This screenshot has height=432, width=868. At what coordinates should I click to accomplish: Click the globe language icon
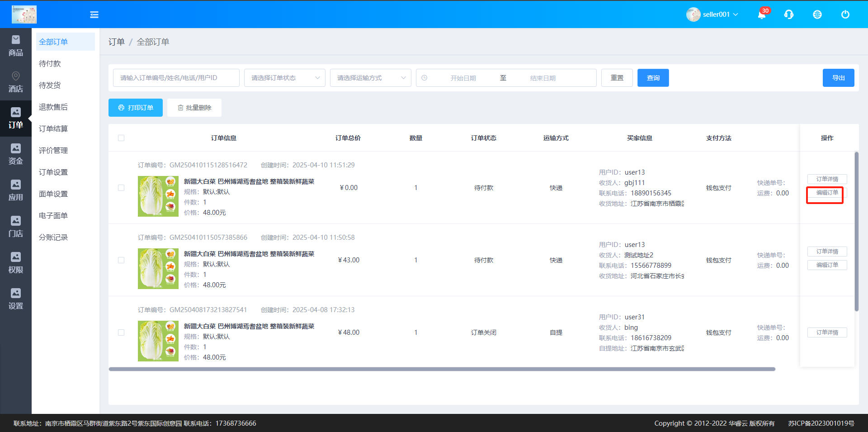click(x=817, y=14)
